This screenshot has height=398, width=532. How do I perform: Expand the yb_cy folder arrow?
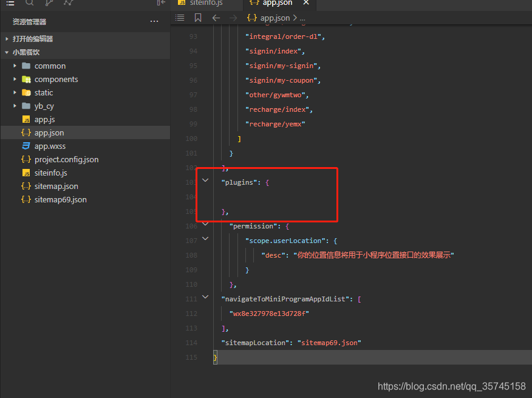coord(15,106)
